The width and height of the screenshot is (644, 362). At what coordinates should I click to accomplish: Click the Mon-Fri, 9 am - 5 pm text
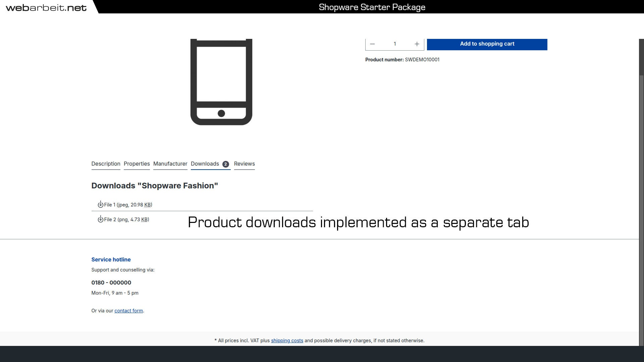[115, 293]
